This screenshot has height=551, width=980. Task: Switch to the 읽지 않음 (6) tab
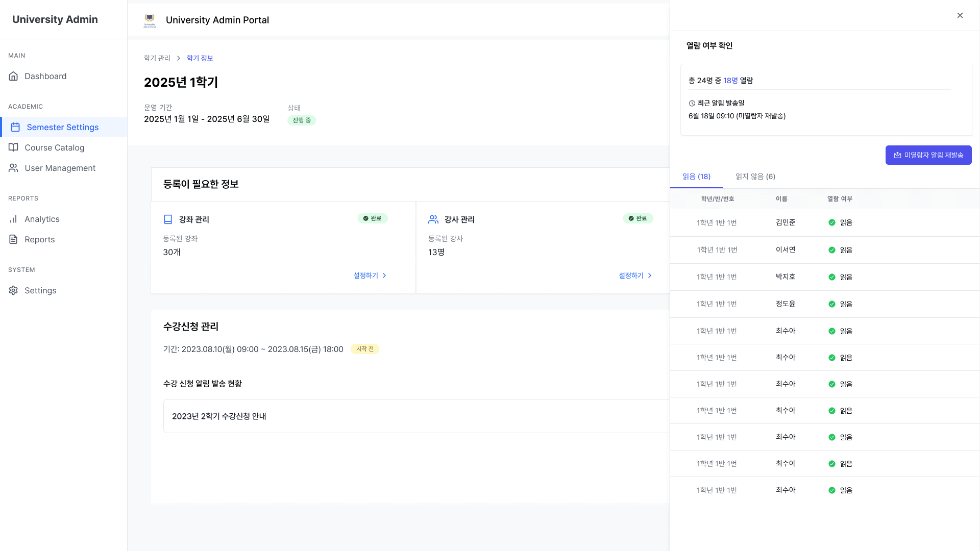click(x=755, y=177)
